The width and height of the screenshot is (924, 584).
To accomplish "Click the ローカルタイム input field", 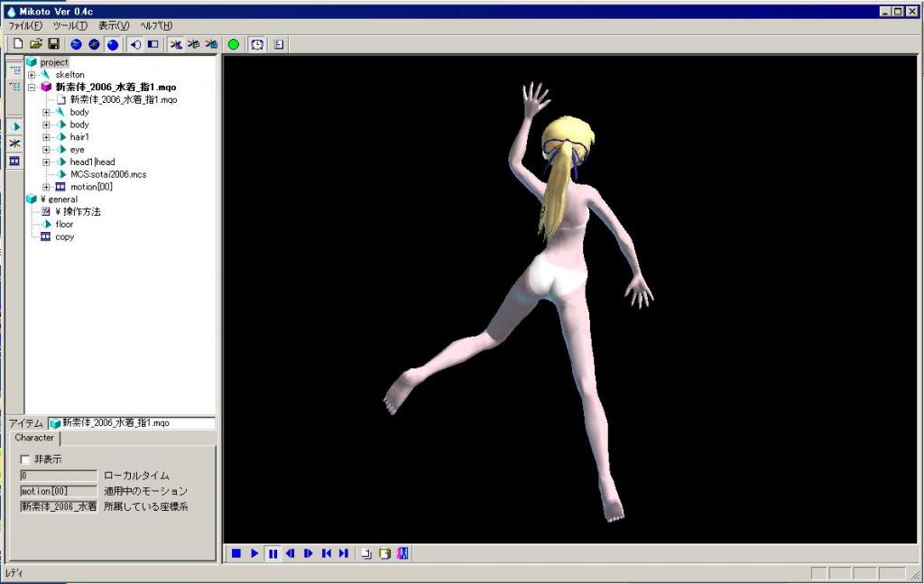I will point(59,476).
